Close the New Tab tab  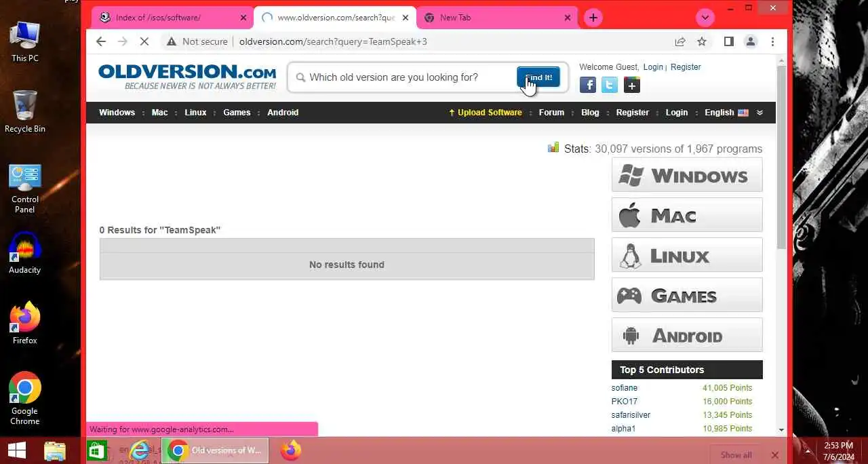(568, 18)
